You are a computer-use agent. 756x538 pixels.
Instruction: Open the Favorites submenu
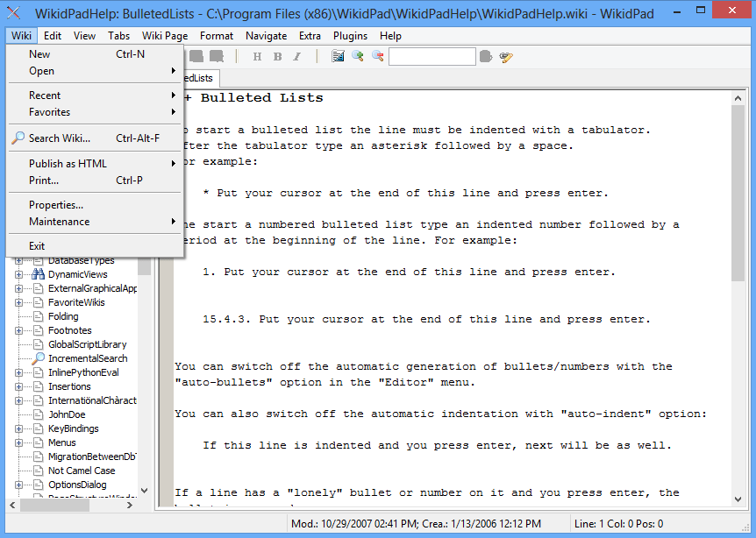pyautogui.click(x=95, y=112)
